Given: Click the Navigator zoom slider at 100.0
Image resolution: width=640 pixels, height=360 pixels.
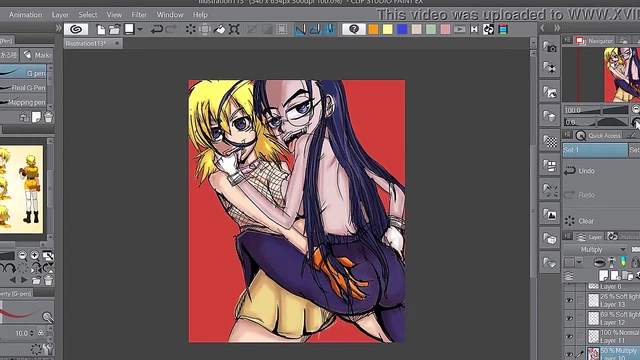Looking at the screenshot, I should click(x=596, y=110).
